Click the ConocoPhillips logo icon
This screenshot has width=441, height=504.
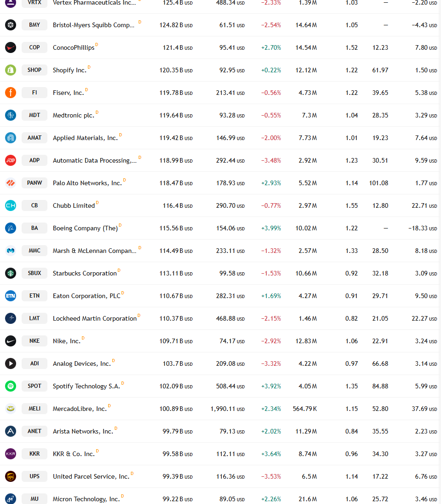(x=11, y=47)
